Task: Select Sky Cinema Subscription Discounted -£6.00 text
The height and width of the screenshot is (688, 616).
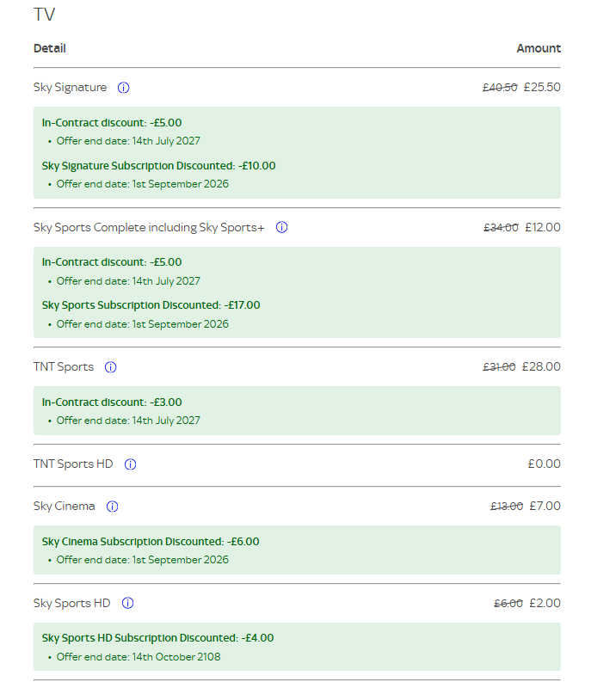Action: 151,542
